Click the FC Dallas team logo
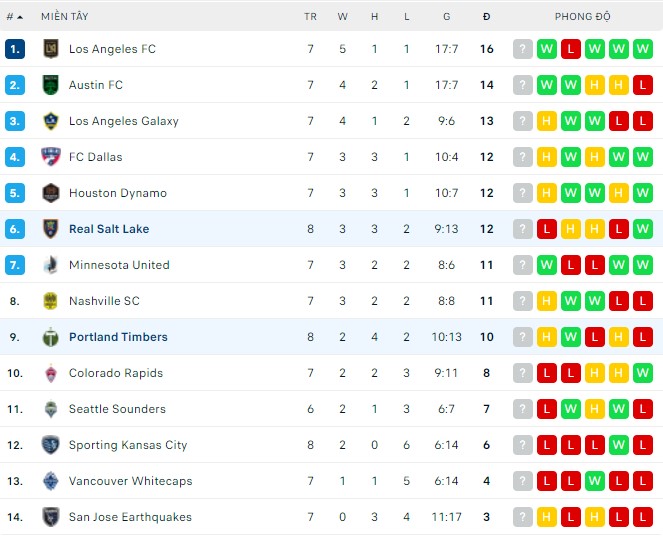The image size is (663, 537). coord(51,157)
